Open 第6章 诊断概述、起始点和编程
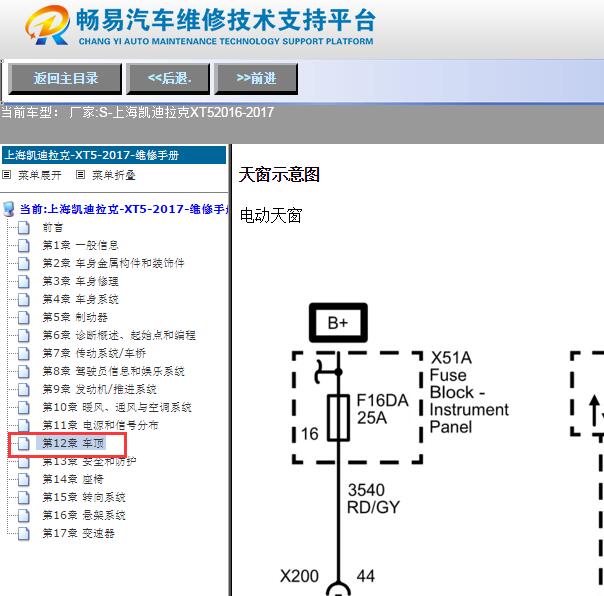The height and width of the screenshot is (596, 604). [119, 335]
